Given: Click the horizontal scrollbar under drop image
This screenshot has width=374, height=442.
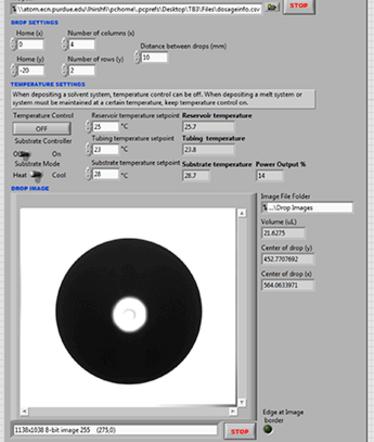Looking at the screenshot, I should [128, 411].
